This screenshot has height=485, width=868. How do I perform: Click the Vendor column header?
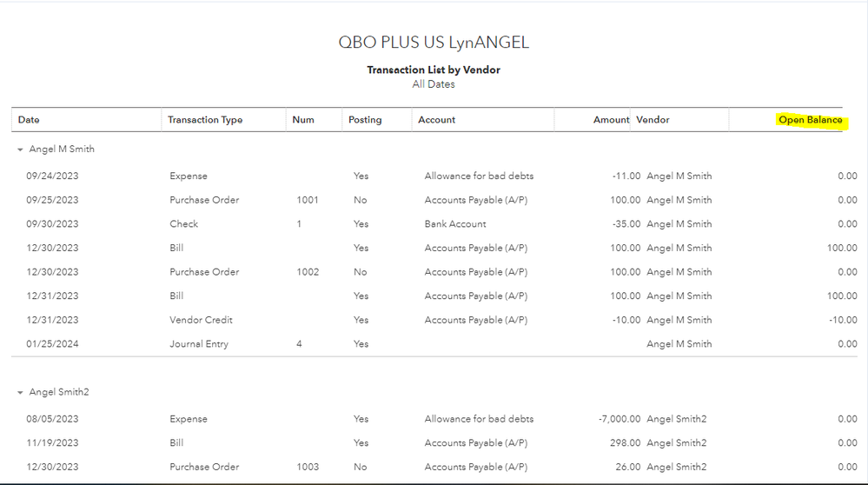point(653,120)
